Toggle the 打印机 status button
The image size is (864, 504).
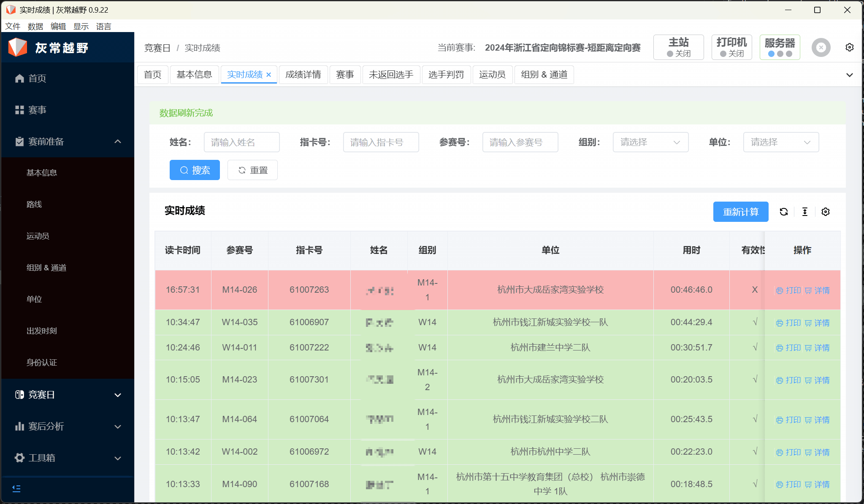pyautogui.click(x=732, y=47)
